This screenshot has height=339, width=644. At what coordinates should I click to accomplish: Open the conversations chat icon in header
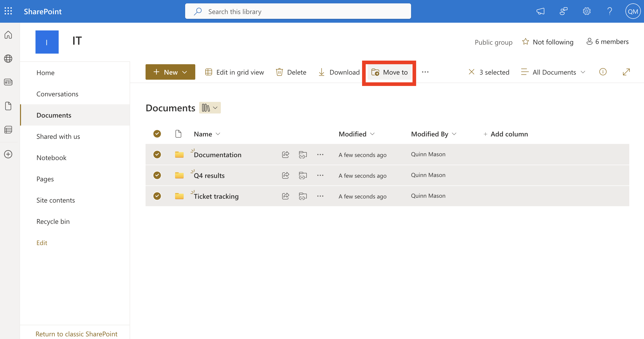563,11
